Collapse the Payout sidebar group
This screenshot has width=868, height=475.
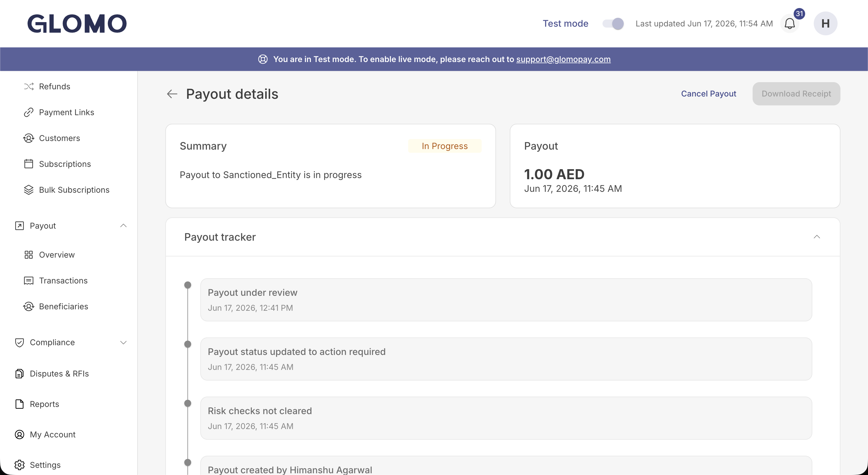pyautogui.click(x=123, y=225)
